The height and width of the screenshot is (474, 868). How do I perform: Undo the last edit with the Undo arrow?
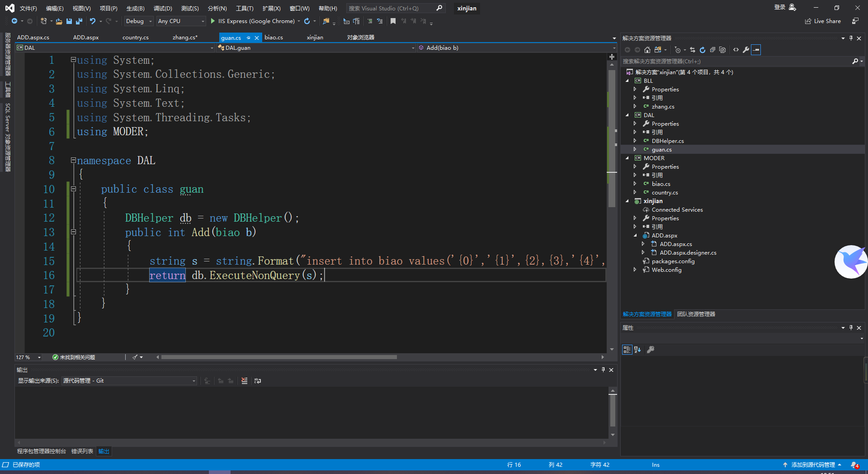pos(93,21)
